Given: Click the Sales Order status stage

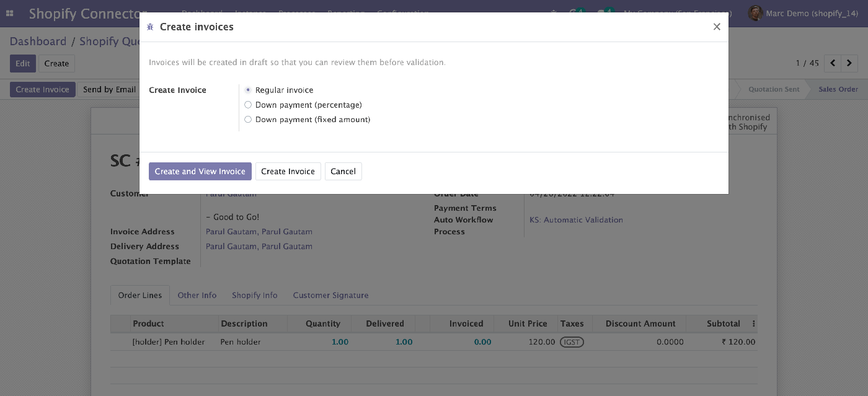Looking at the screenshot, I should [x=838, y=89].
